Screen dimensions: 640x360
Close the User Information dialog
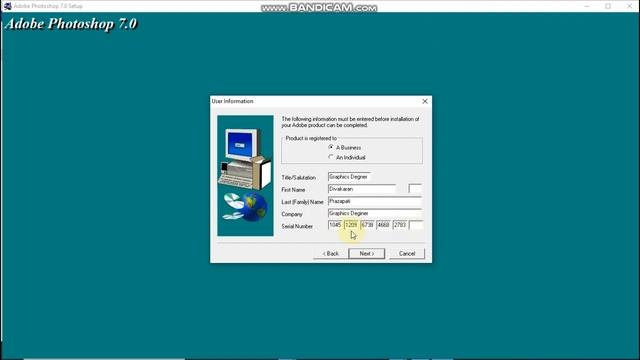[x=425, y=101]
